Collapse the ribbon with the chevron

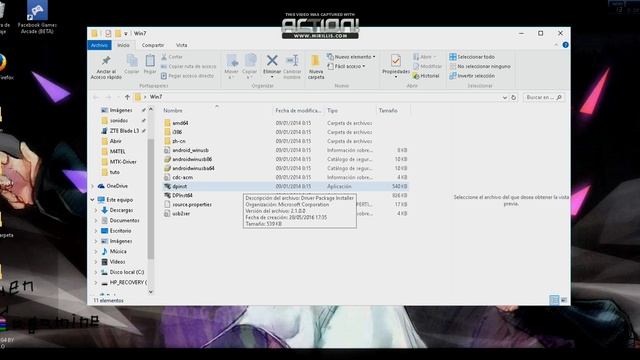[x=556, y=45]
